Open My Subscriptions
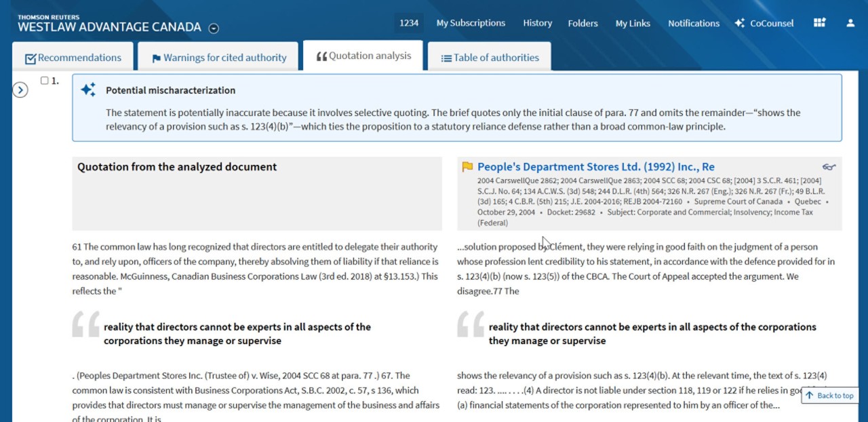 pyautogui.click(x=471, y=23)
